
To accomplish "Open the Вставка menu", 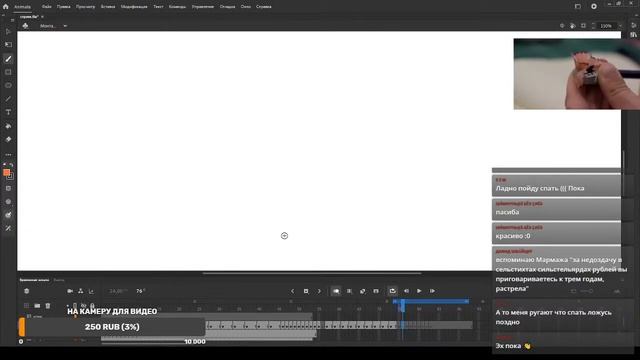I will [x=108, y=7].
